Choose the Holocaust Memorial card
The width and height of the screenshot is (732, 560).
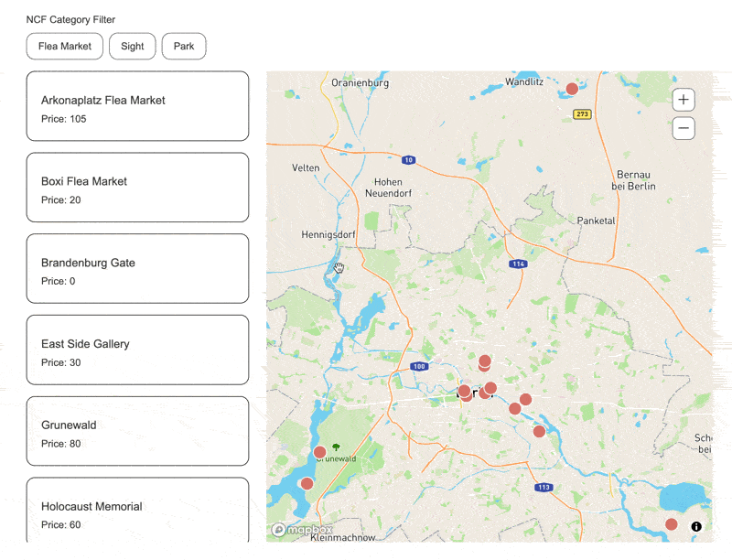point(138,510)
